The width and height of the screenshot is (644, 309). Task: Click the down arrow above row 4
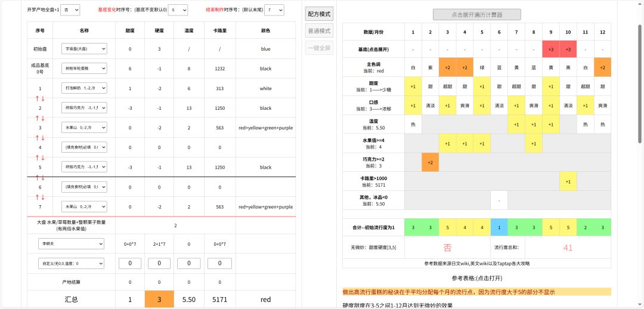[43, 138]
